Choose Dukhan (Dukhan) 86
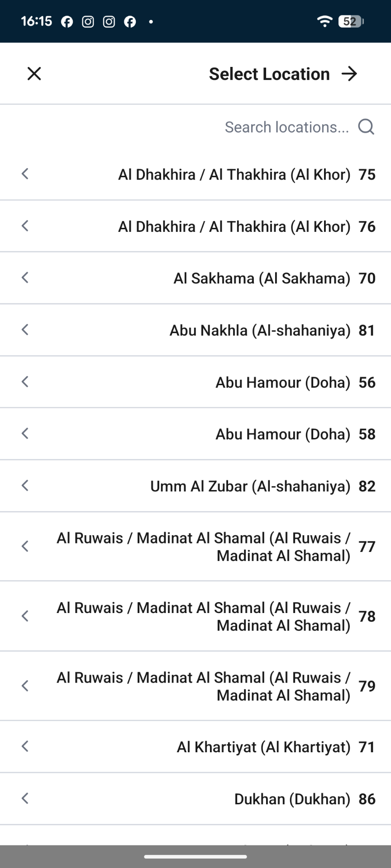 (195, 799)
